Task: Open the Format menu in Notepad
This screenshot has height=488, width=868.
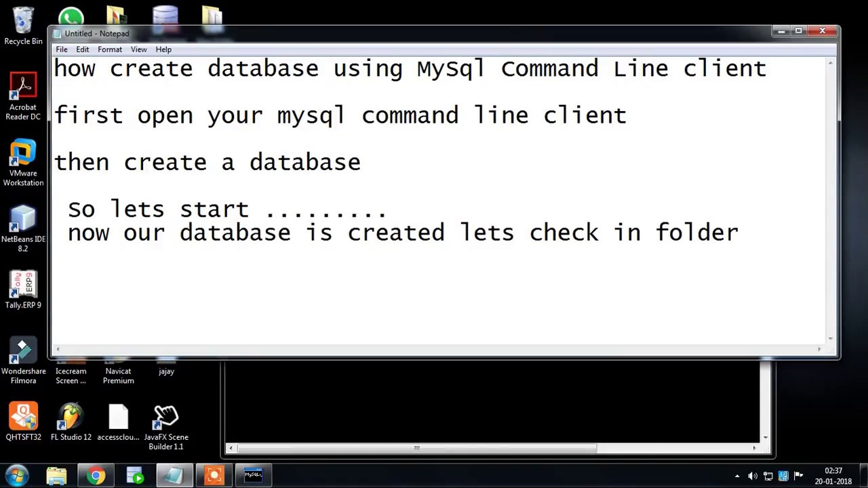Action: click(x=110, y=49)
